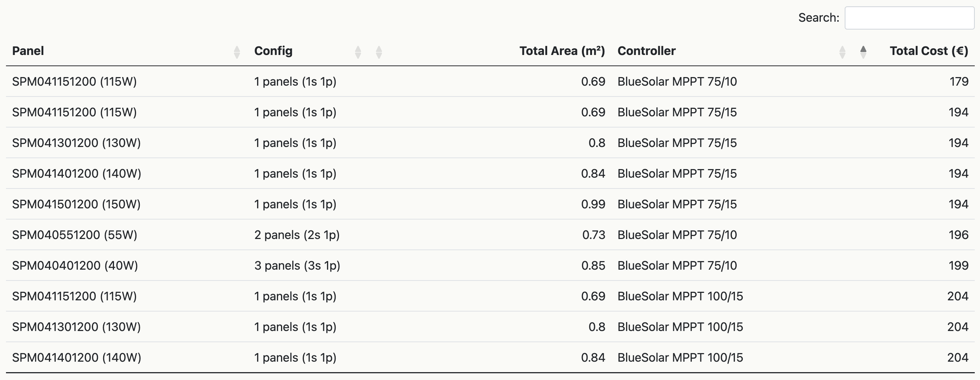This screenshot has height=380, width=980.
Task: Click the Total Area (m²) header
Action: (x=562, y=51)
